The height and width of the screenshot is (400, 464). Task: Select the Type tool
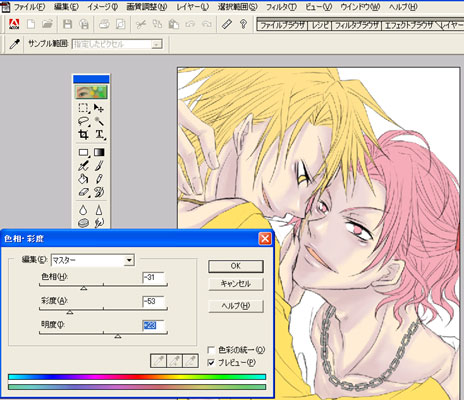pyautogui.click(x=99, y=134)
